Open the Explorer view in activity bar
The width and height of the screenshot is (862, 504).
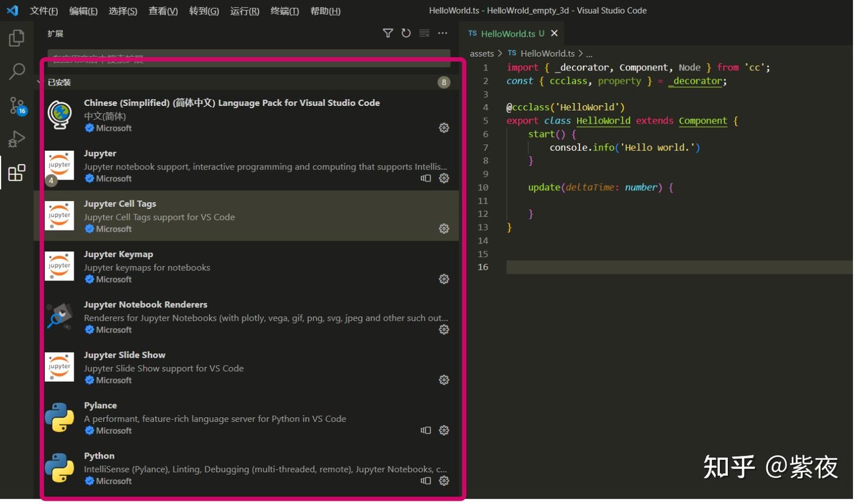(x=17, y=38)
